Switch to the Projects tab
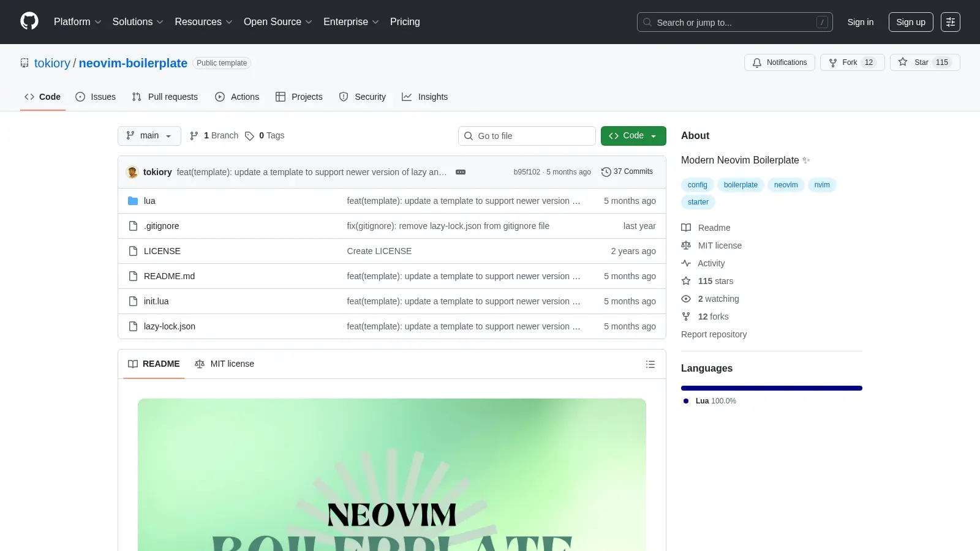 coord(299,97)
